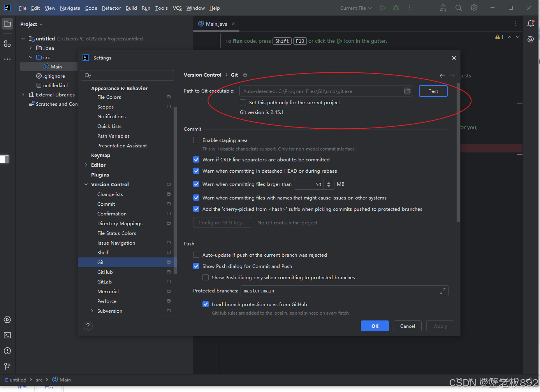Toggle warning about file names causing issues
The image size is (540, 392).
[196, 198]
